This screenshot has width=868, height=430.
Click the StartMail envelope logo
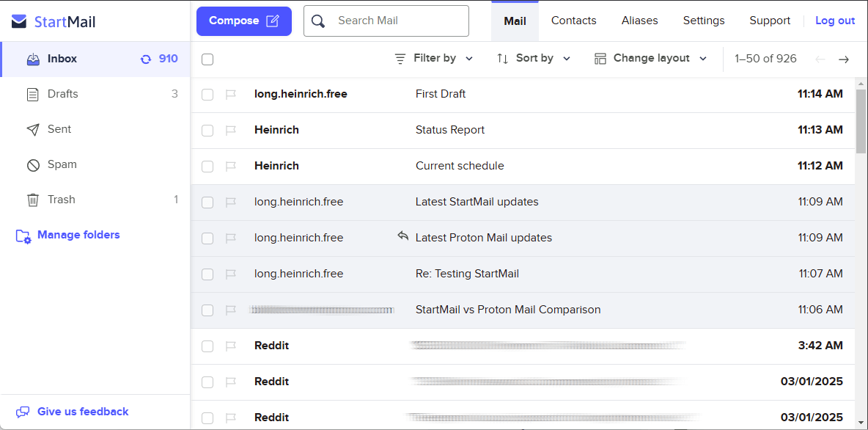pos(19,21)
